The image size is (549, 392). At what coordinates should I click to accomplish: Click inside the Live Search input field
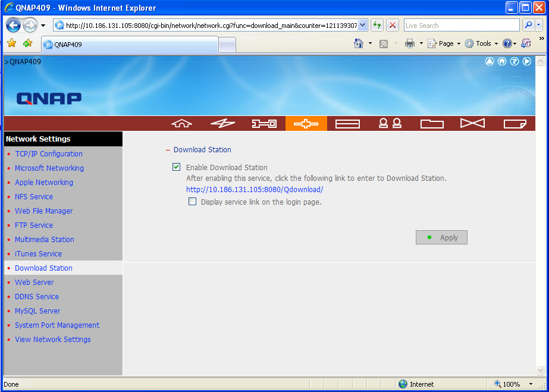click(x=462, y=25)
